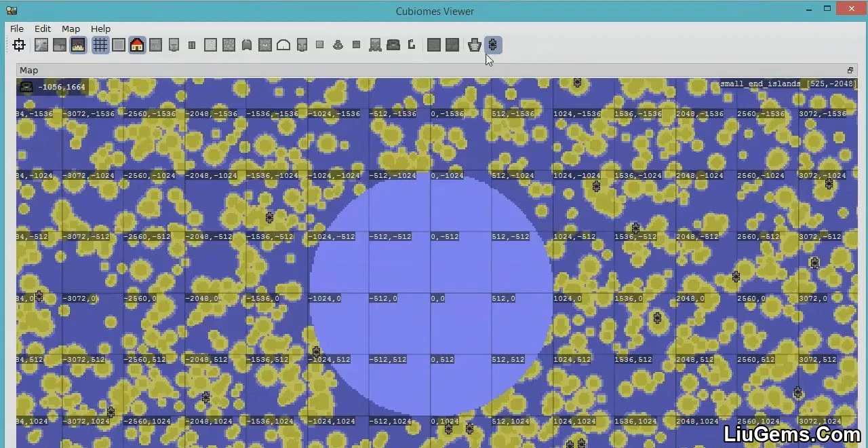Toggle the grid overlay icon
868x448 pixels.
tap(100, 45)
